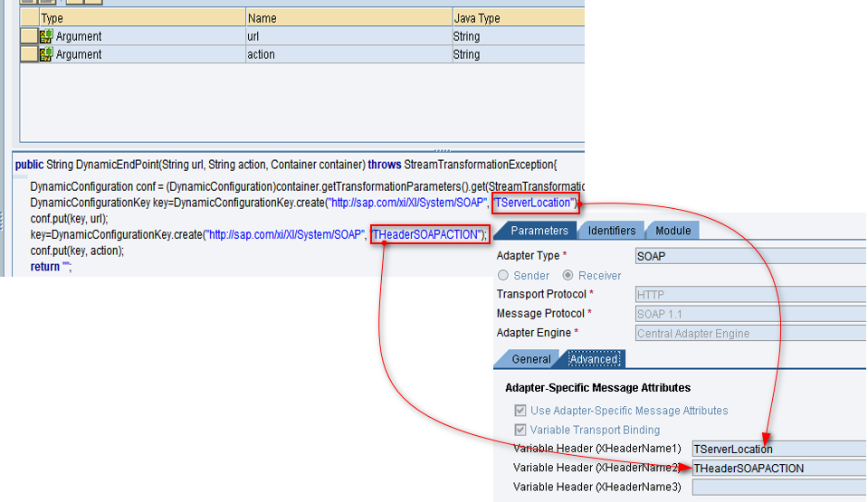Select the row marker beside the action argument
The height and width of the screenshot is (502, 868).
[29, 55]
